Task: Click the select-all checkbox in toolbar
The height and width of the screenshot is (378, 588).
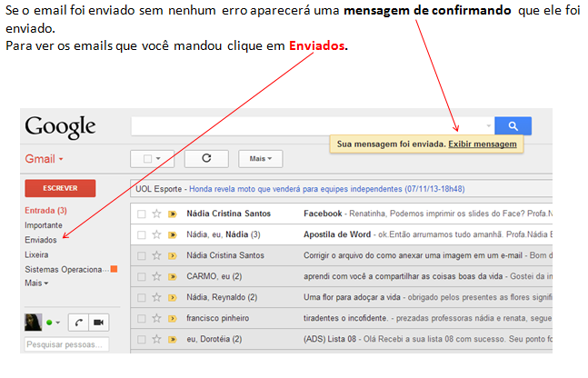Action: [148, 159]
